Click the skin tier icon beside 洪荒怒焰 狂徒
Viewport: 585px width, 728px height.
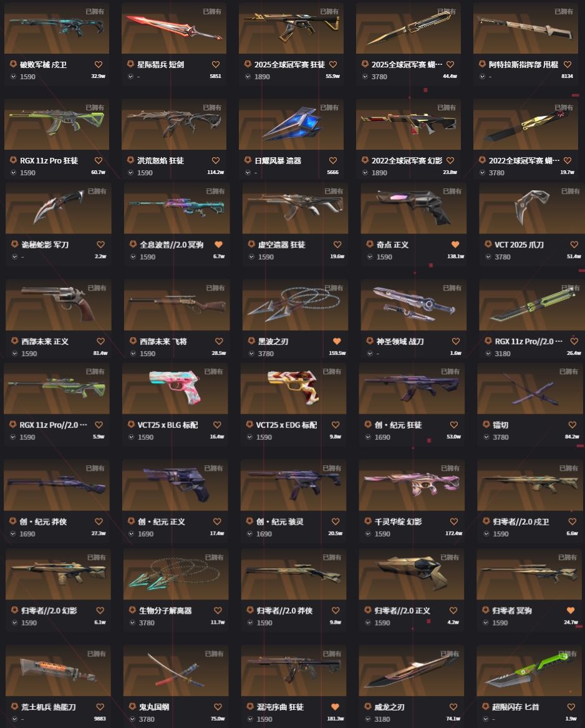point(130,160)
